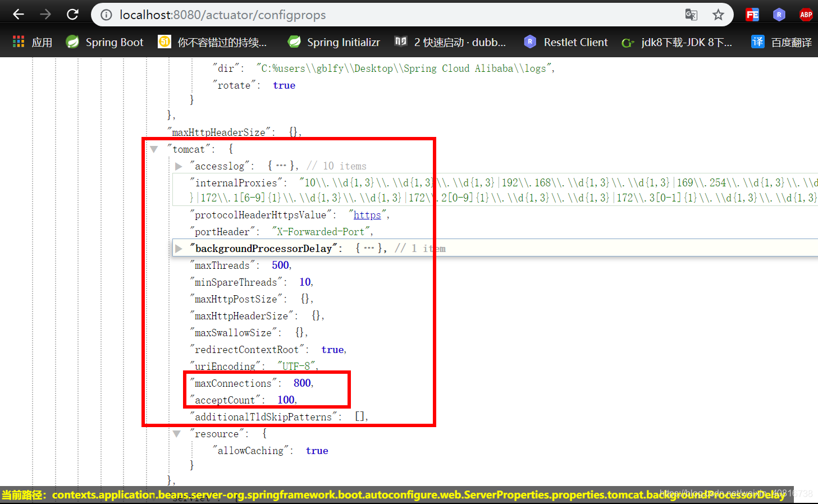
Task: Select the minSpareThreads value 10
Action: (305, 282)
